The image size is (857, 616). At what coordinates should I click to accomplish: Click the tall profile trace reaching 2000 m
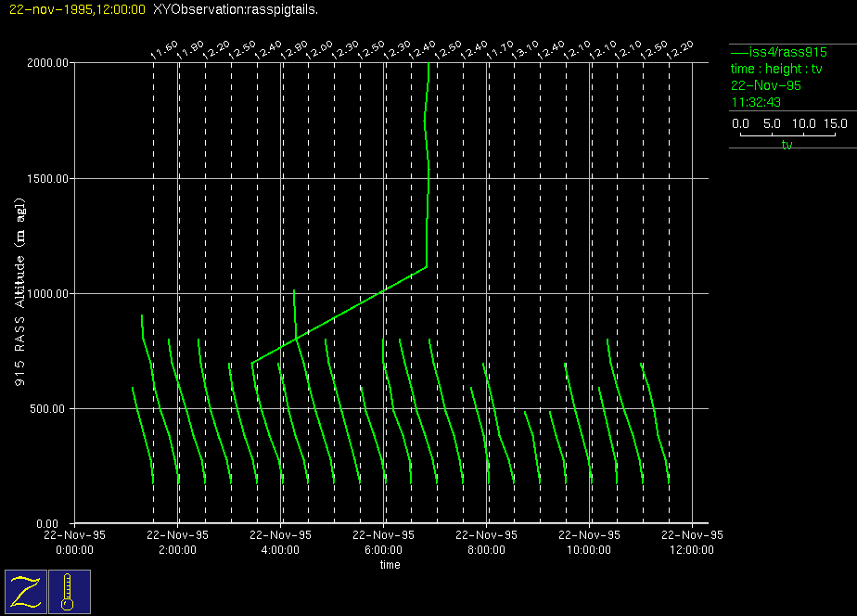click(426, 167)
